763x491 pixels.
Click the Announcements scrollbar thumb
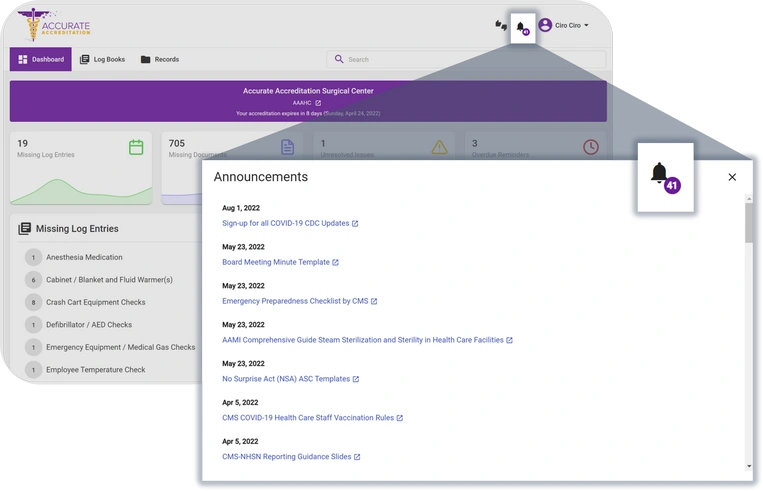tap(748, 222)
